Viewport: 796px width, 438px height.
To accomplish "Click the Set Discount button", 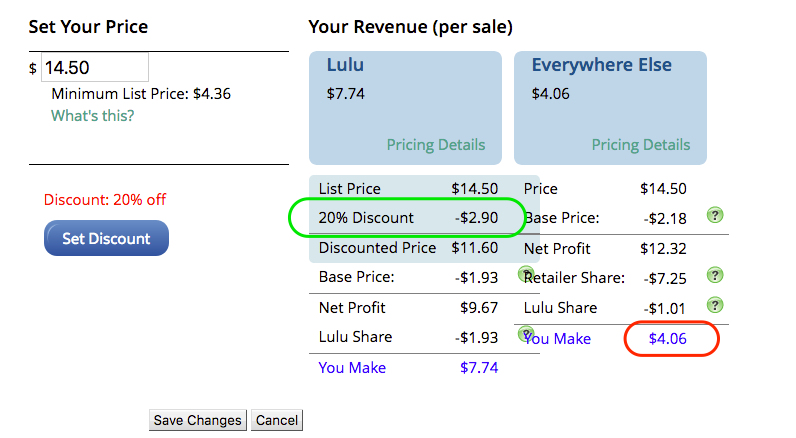I will point(106,238).
